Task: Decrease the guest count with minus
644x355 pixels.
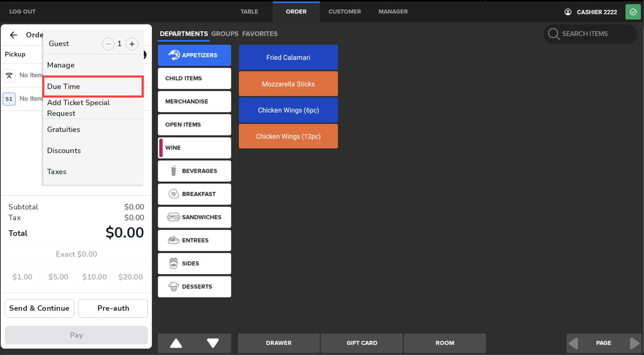Action: click(108, 44)
